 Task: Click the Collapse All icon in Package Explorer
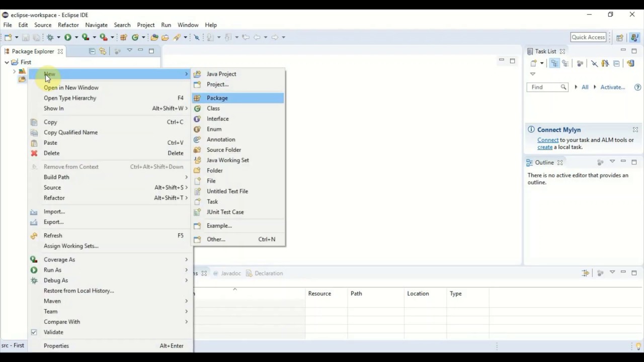[x=92, y=51]
